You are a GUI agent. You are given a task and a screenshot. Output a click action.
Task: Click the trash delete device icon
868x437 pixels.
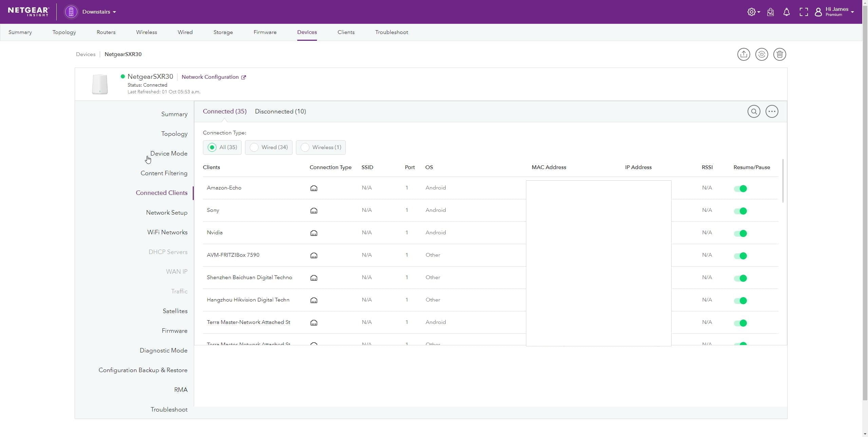[x=779, y=54]
